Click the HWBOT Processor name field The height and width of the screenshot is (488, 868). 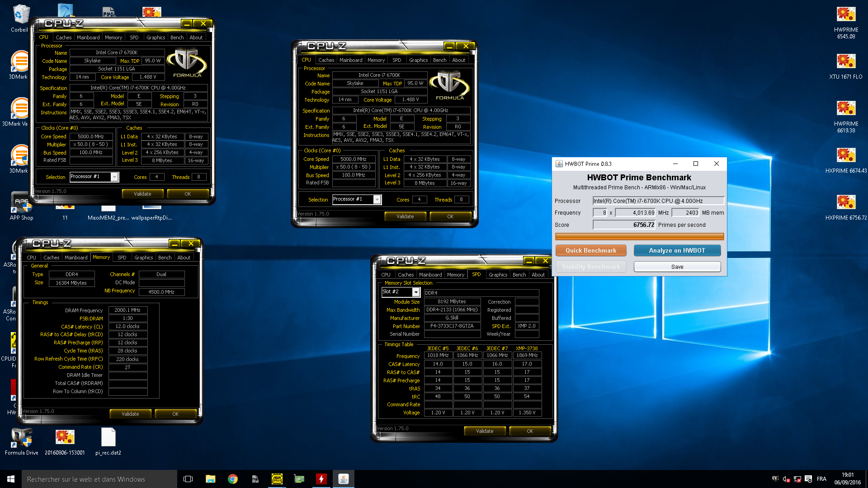(x=658, y=201)
